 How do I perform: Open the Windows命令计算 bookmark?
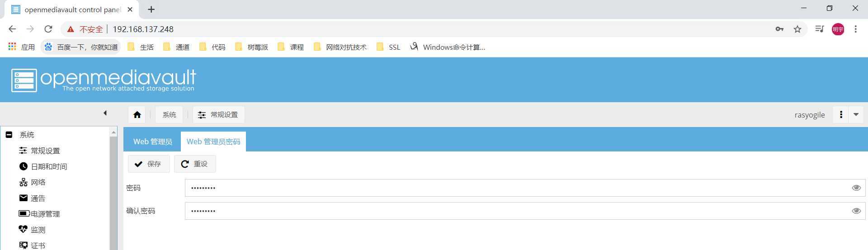point(448,47)
